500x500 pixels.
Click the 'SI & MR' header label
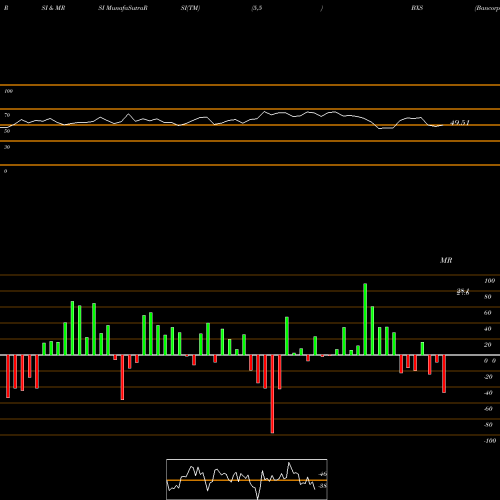coord(53,8)
